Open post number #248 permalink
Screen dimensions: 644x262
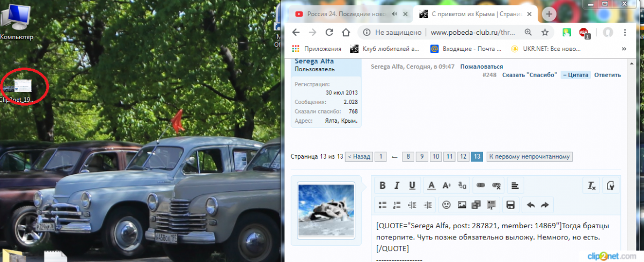tap(489, 75)
